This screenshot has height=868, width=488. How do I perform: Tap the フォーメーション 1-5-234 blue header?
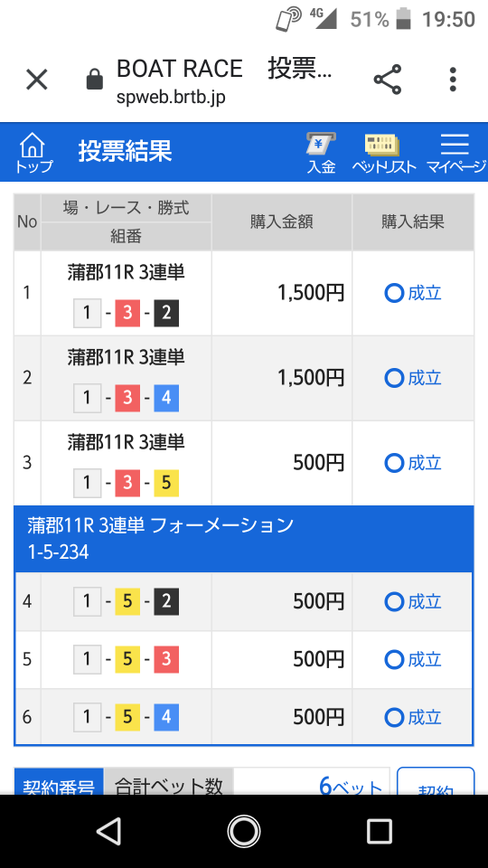pyautogui.click(x=244, y=539)
